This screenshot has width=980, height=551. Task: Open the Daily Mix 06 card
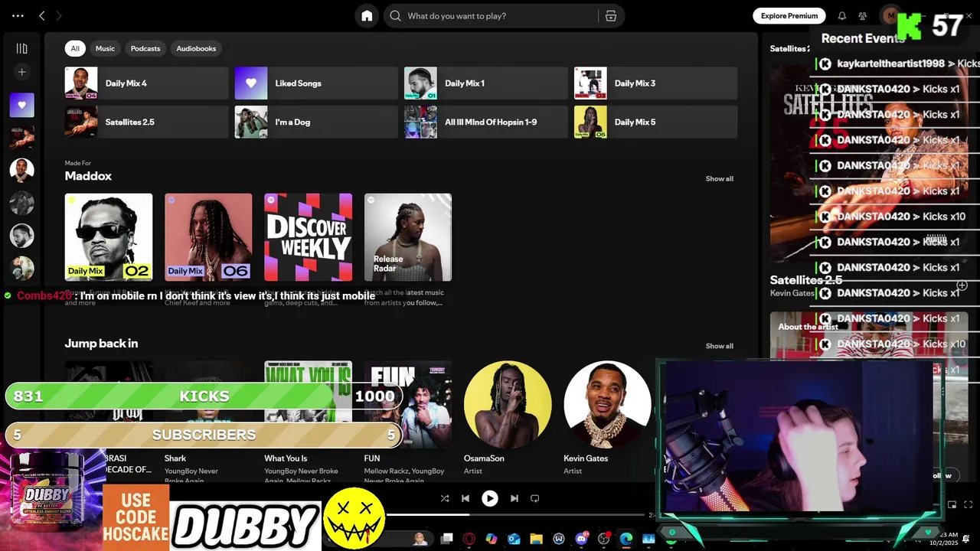coord(208,237)
